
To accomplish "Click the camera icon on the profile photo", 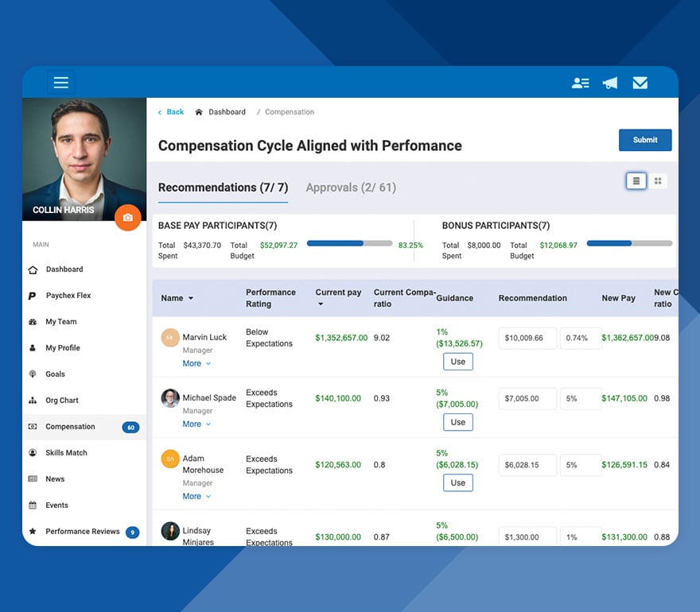I will click(127, 217).
